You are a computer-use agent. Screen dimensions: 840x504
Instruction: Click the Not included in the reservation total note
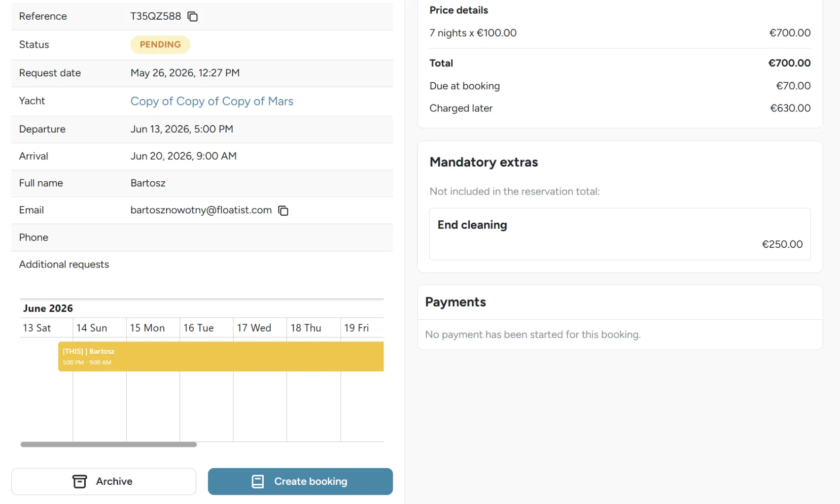[x=515, y=192]
